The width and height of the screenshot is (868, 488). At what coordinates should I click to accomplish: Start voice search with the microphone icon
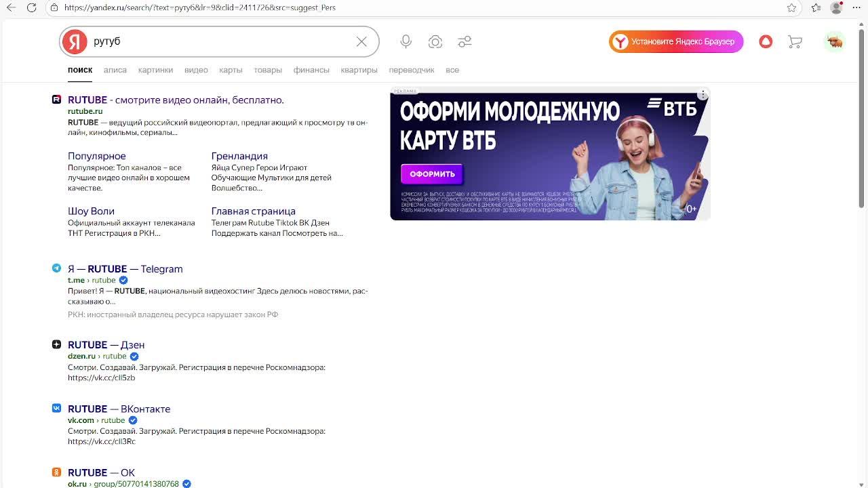[406, 41]
